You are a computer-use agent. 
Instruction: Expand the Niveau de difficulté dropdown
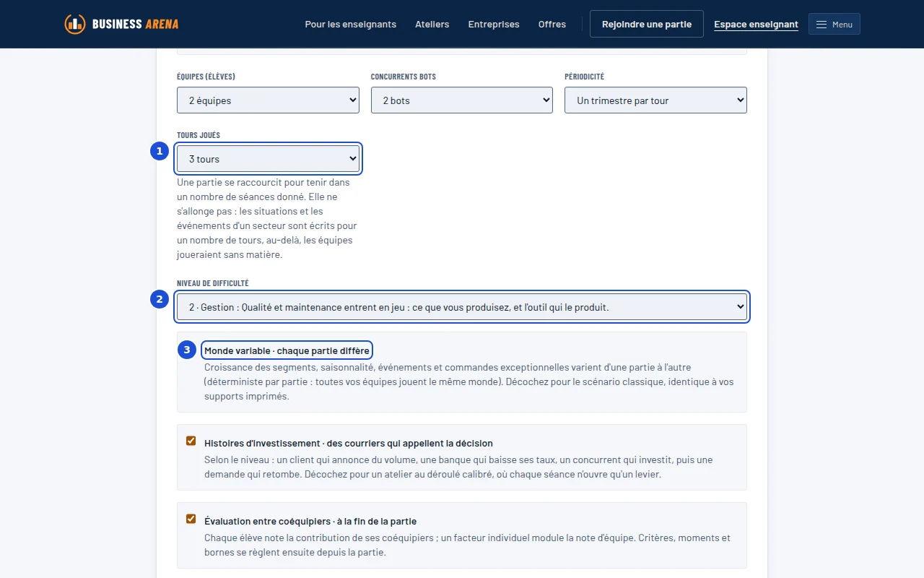coord(462,307)
